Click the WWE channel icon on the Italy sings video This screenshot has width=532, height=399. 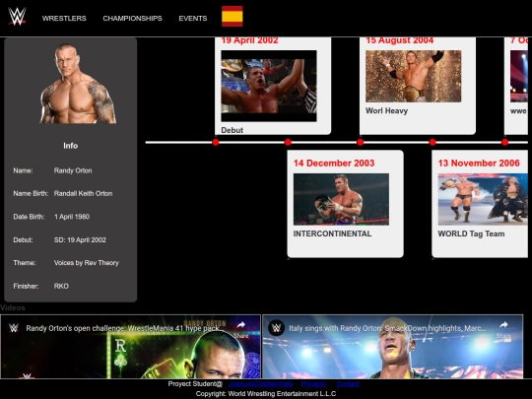(276, 328)
